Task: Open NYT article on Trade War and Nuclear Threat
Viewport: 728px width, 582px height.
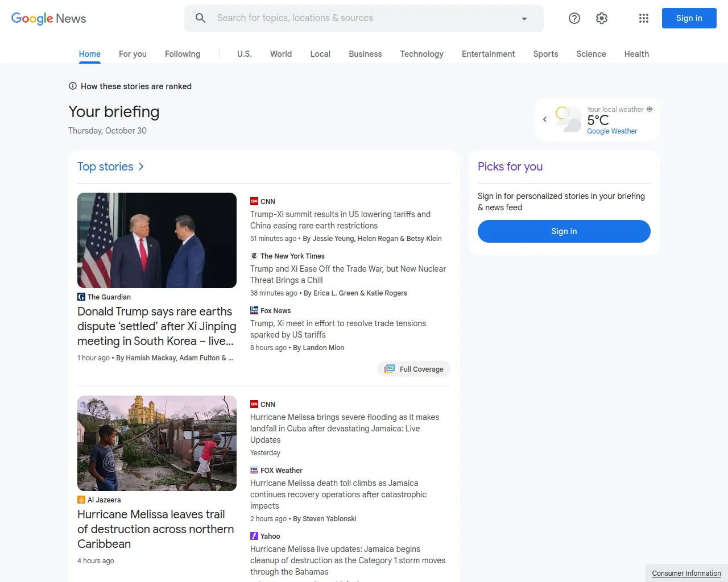Action: 348,275
